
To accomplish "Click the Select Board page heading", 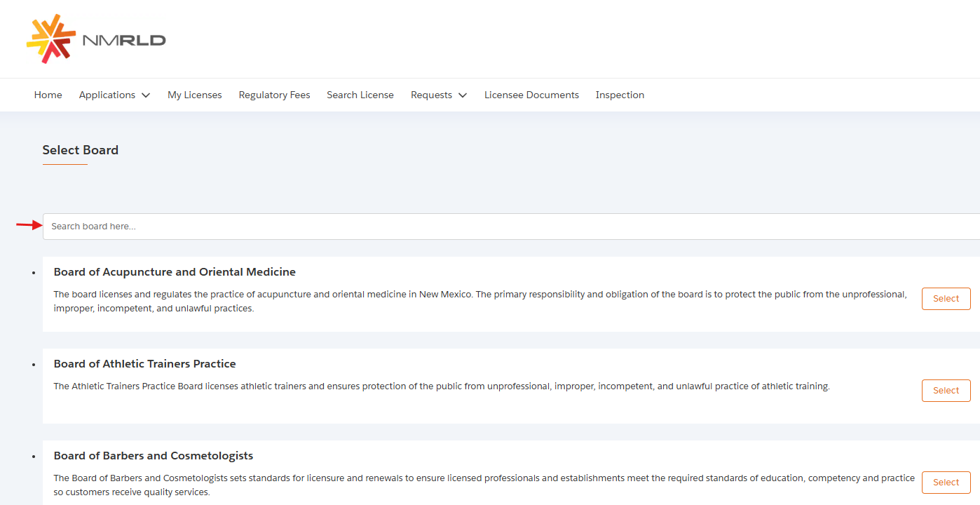I will click(80, 150).
